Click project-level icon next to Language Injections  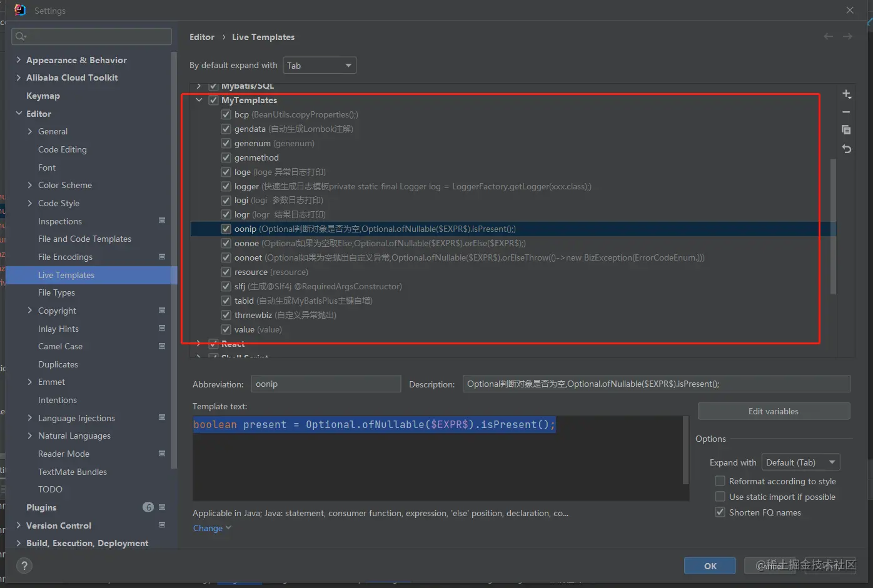(162, 417)
